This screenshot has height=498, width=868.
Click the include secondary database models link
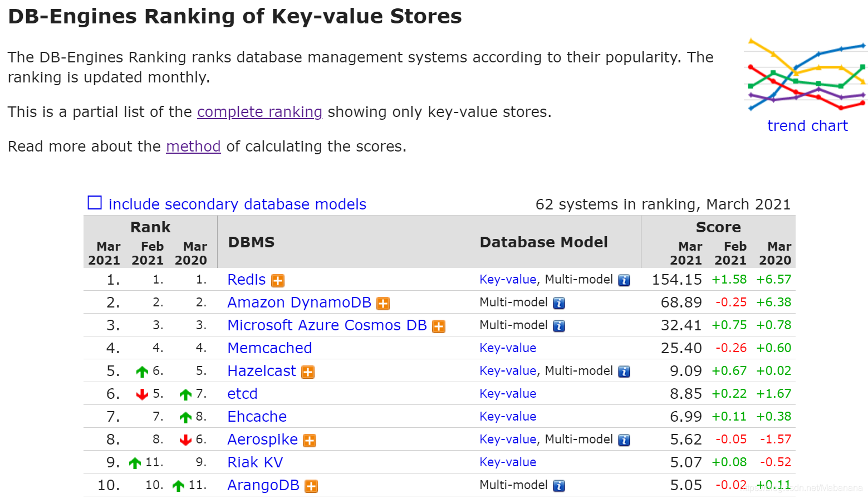coord(237,204)
